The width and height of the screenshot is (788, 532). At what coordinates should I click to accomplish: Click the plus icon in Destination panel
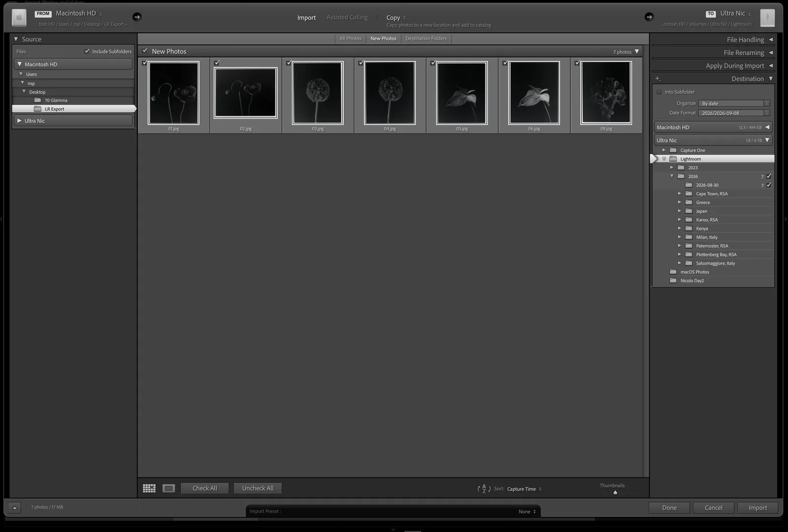[x=657, y=79]
